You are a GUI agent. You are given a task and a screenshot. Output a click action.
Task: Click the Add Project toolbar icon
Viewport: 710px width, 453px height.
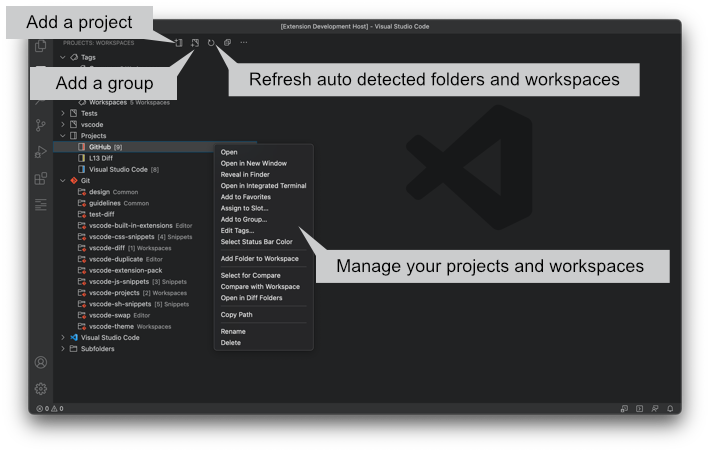coord(179,43)
